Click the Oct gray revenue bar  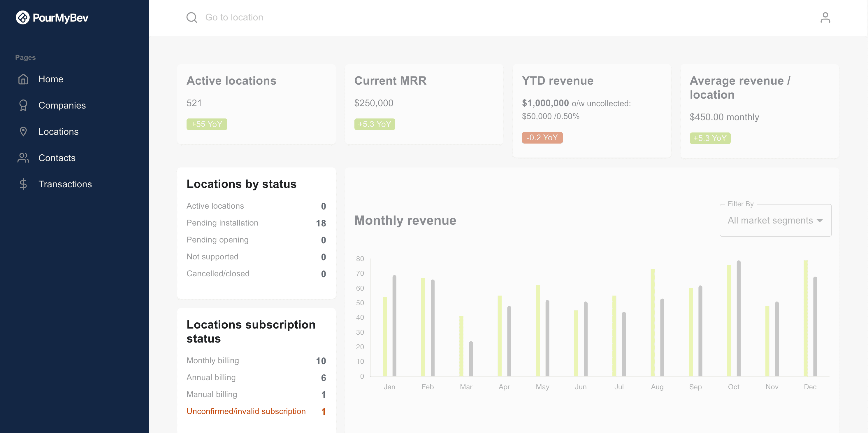pyautogui.click(x=738, y=319)
